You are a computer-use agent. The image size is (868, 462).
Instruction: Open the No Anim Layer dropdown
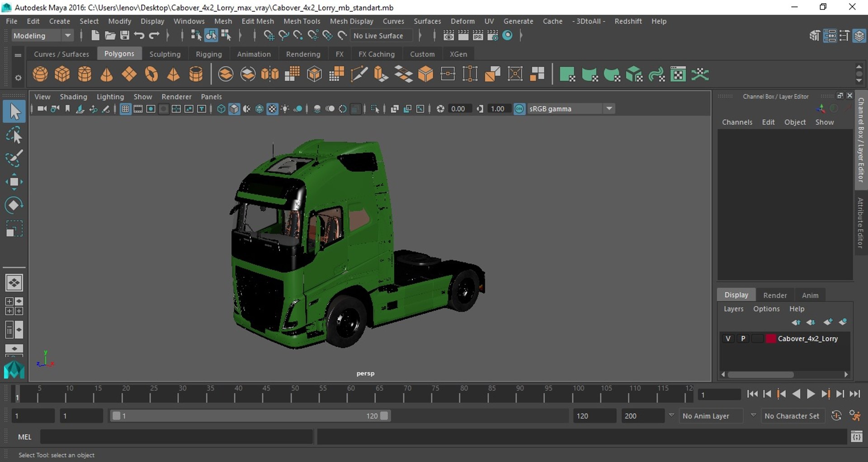[710, 416]
